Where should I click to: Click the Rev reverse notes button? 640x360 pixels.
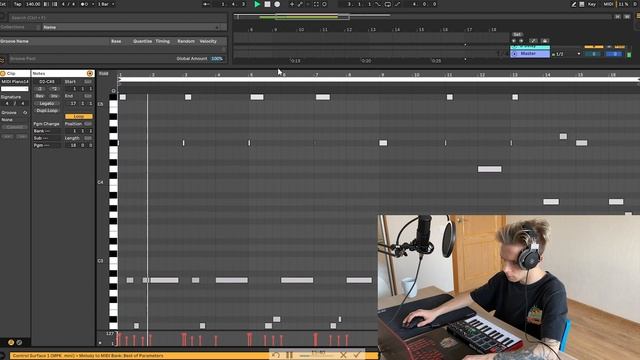point(40,96)
